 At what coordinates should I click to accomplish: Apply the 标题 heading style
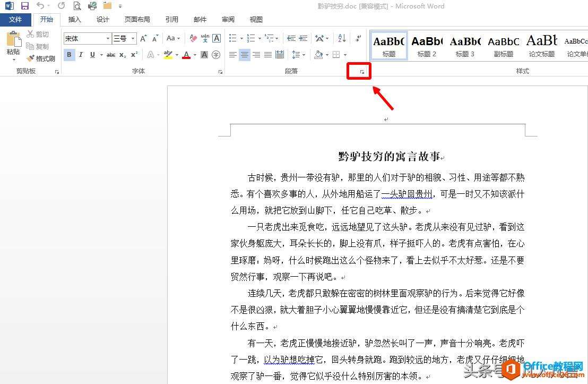(389, 46)
